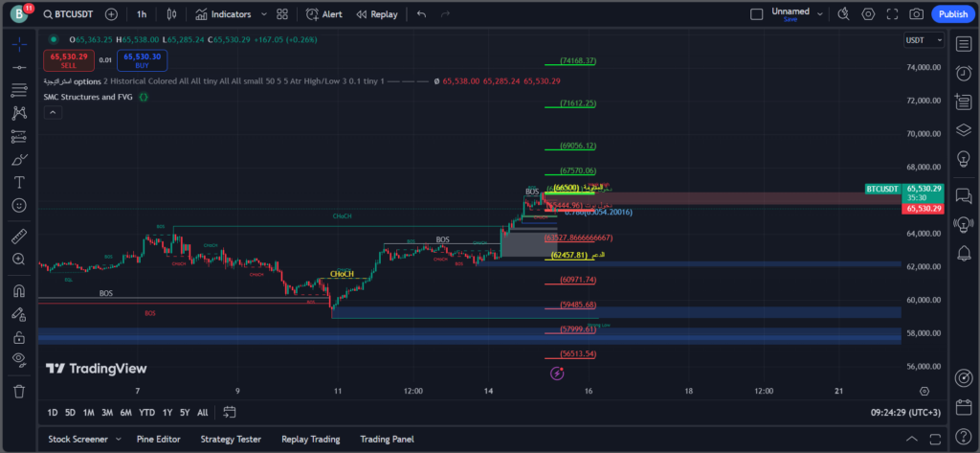Image resolution: width=980 pixels, height=453 pixels.
Task: Select the crosshair cursor tool
Action: coord(19,44)
